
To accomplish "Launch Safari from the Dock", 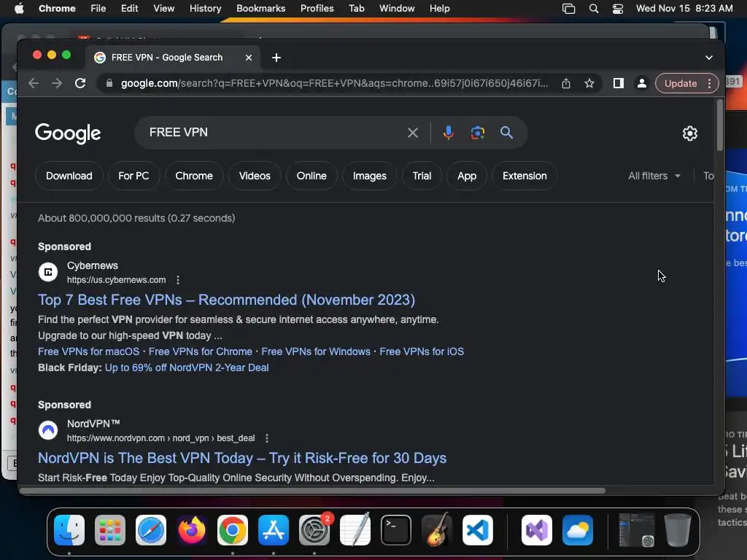I will click(x=151, y=530).
